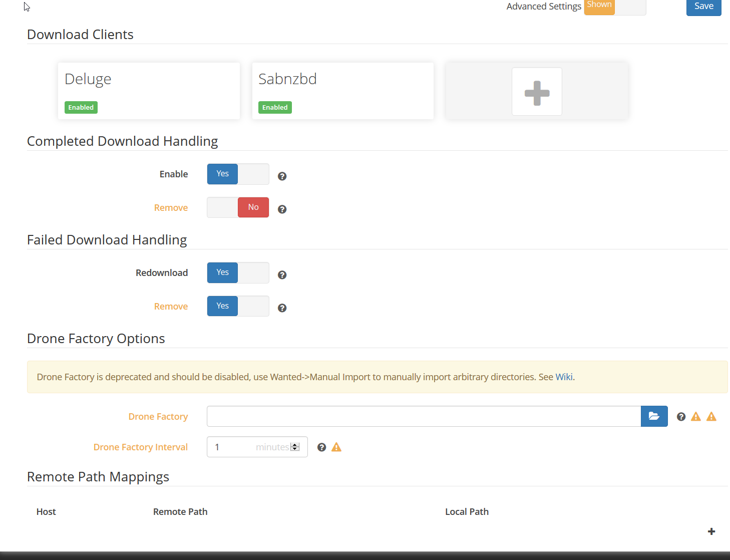Image resolution: width=730 pixels, height=560 pixels.
Task: Click Drone Factory Interval minutes field
Action: (x=257, y=447)
